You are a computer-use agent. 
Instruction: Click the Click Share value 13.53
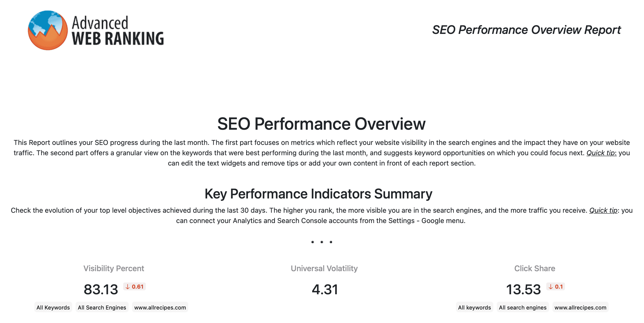[x=523, y=290]
